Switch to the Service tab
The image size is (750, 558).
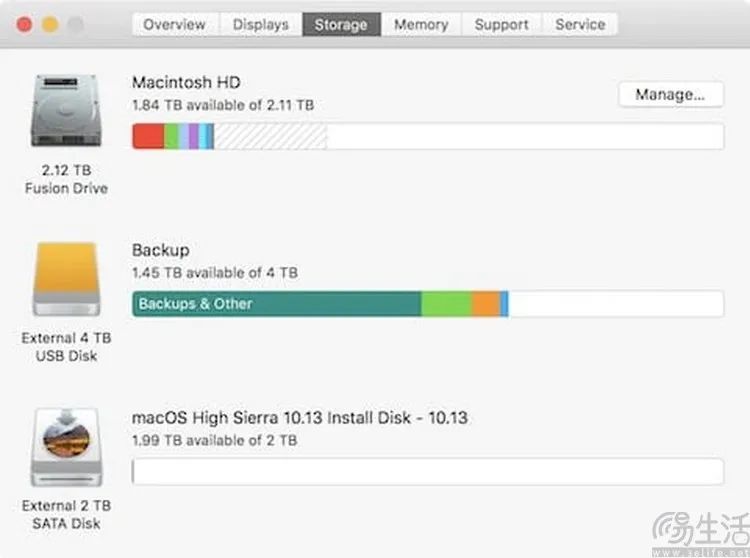tap(580, 24)
